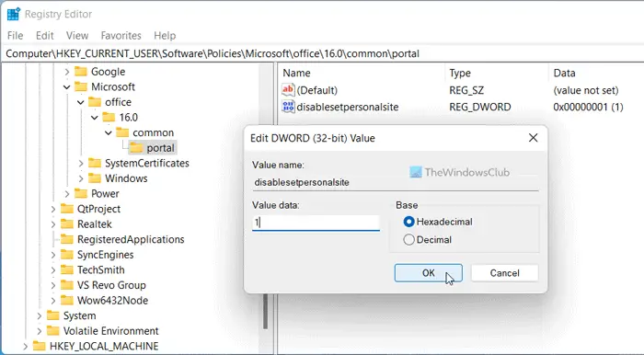The height and width of the screenshot is (355, 644).
Task: Open the File menu
Action: (16, 35)
